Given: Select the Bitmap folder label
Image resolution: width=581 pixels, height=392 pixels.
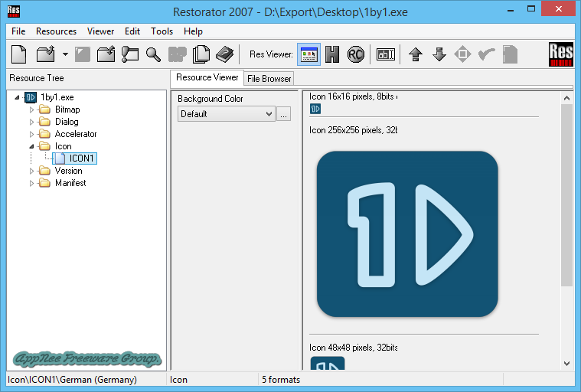Looking at the screenshot, I should (67, 109).
